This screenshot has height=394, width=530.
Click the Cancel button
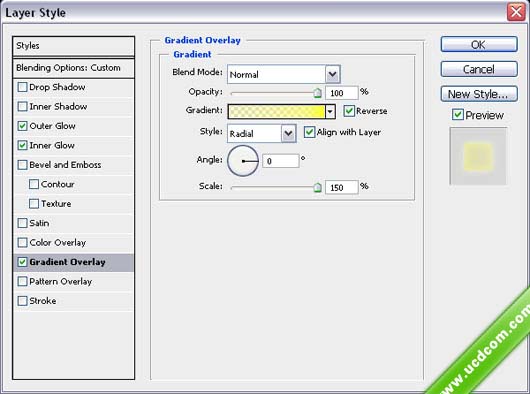tap(479, 69)
